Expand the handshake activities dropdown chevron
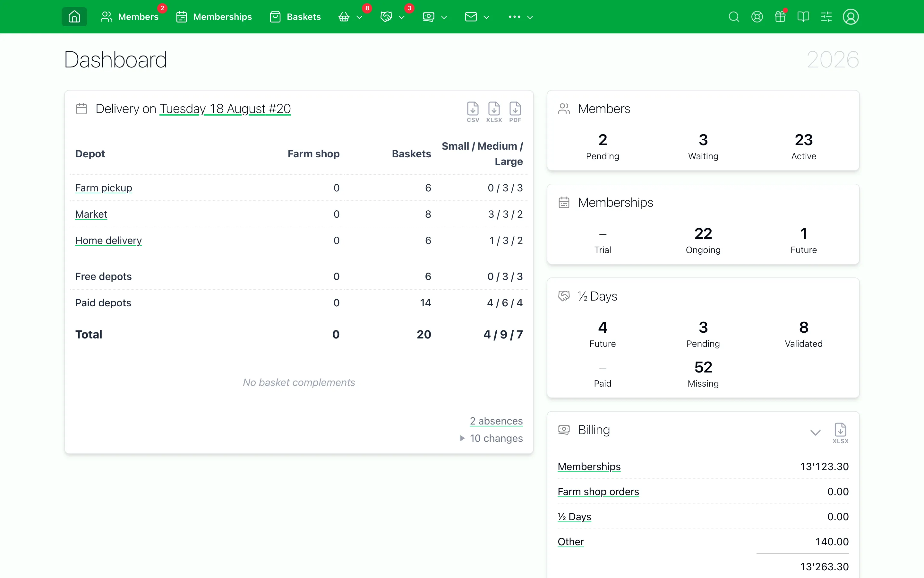 tap(401, 17)
